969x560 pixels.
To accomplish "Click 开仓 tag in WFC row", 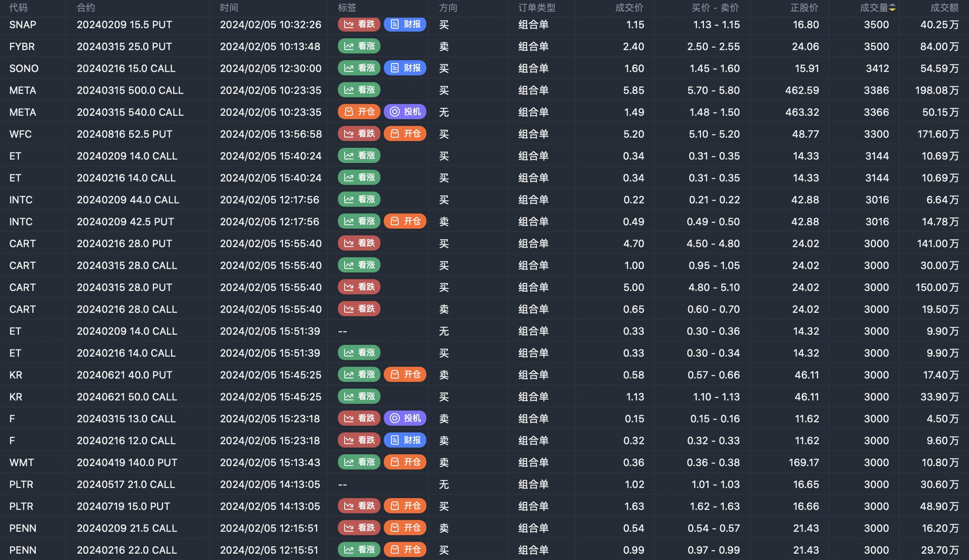I will point(405,134).
